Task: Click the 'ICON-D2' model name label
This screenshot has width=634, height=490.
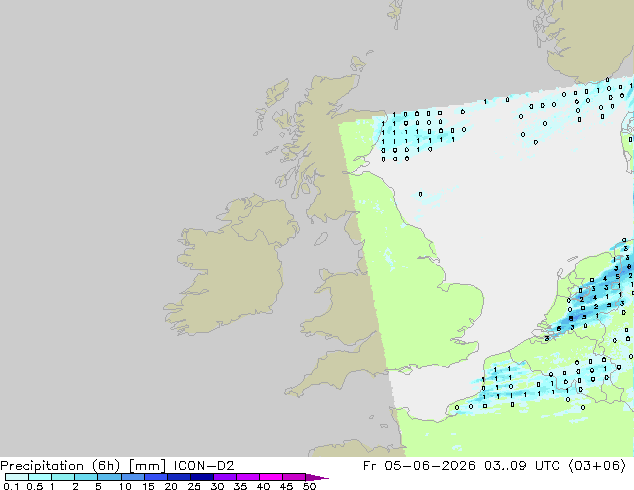Action: (x=204, y=466)
